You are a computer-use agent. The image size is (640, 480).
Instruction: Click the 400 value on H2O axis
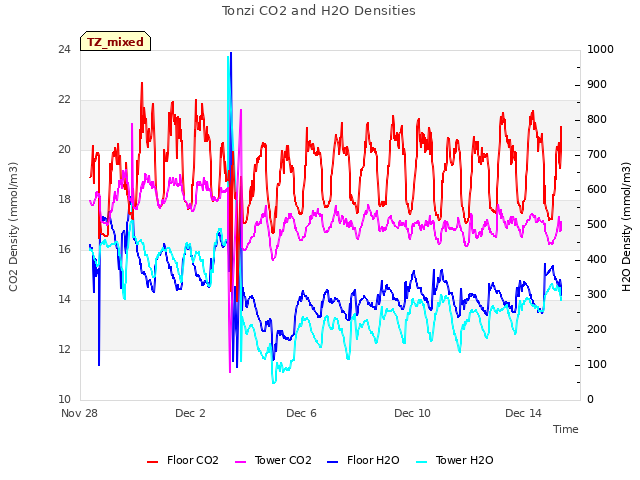point(597,260)
